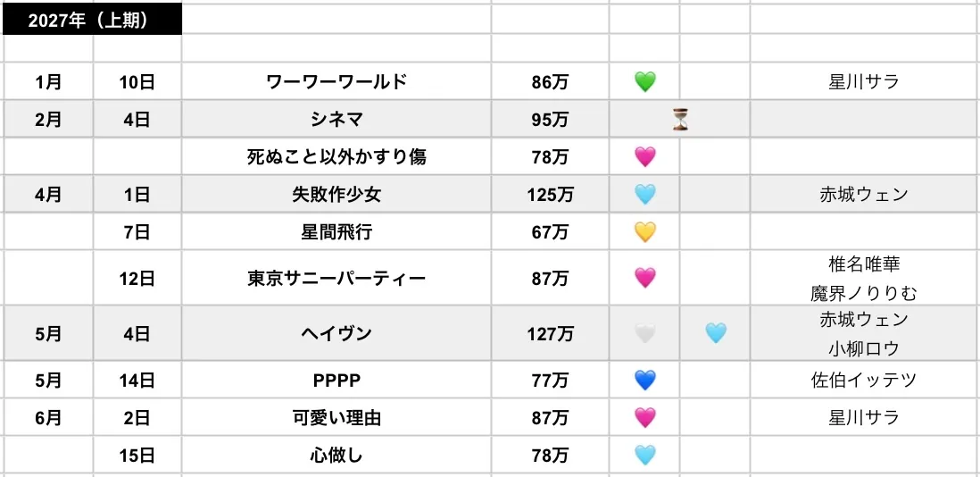The height and width of the screenshot is (477, 980).
Task: Select the 失敗作少女 title cell
Action: [x=336, y=195]
